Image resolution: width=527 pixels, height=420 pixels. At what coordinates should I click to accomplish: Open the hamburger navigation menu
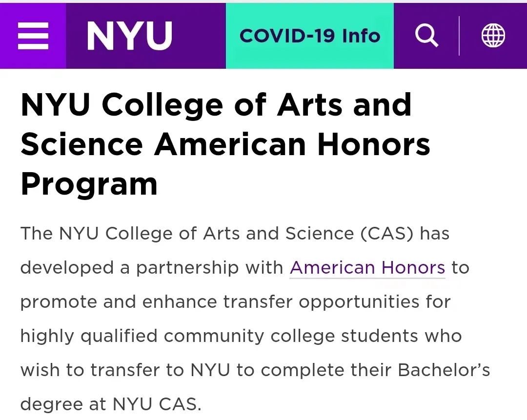(x=33, y=36)
